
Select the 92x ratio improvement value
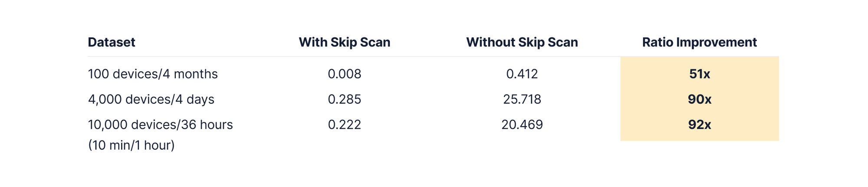coord(699,125)
